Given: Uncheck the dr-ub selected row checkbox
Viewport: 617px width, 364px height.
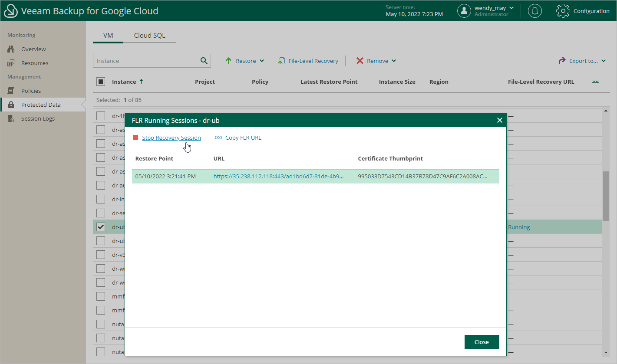Looking at the screenshot, I should coord(101,227).
